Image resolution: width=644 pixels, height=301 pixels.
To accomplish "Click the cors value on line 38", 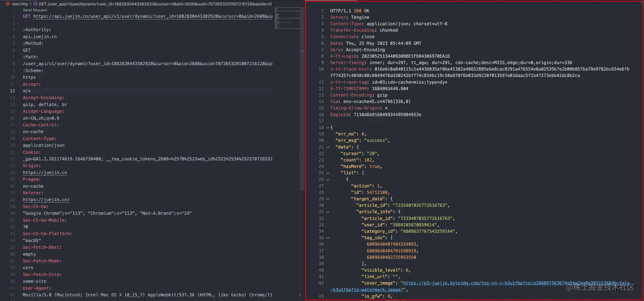I will pyautogui.click(x=28, y=268).
